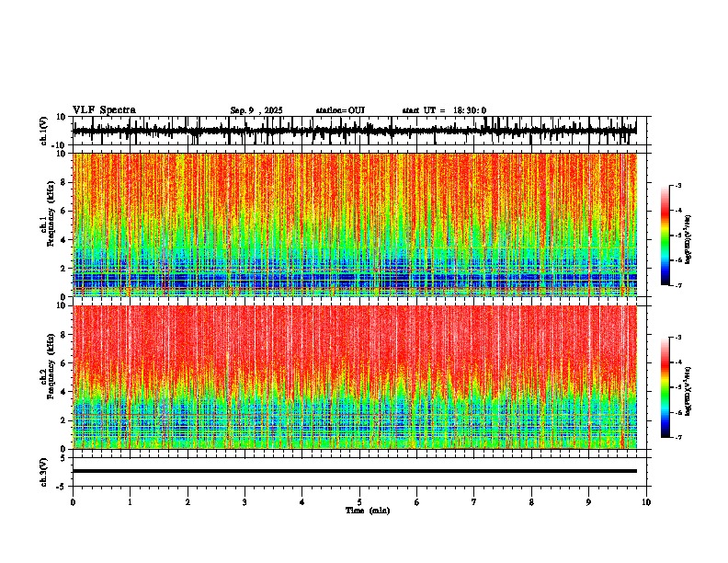The image size is (728, 563).
Task: Click the time-axis tick label "5"
Action: coord(359,502)
